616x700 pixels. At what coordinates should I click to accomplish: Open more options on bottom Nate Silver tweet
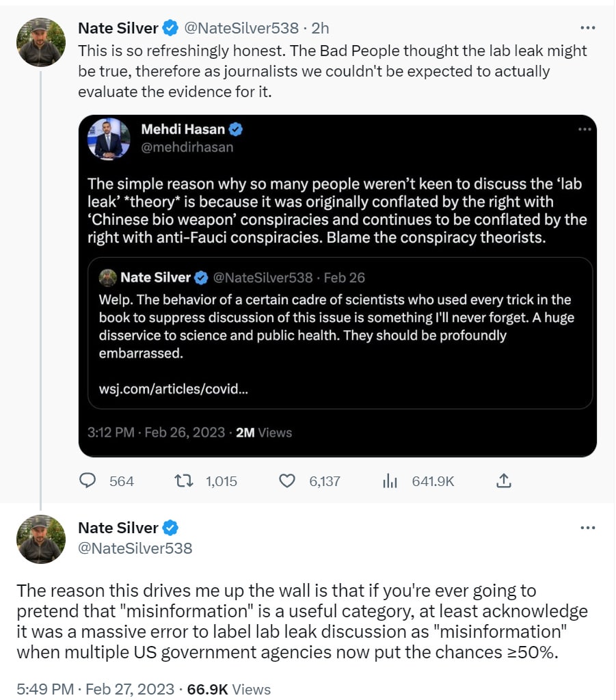587,528
